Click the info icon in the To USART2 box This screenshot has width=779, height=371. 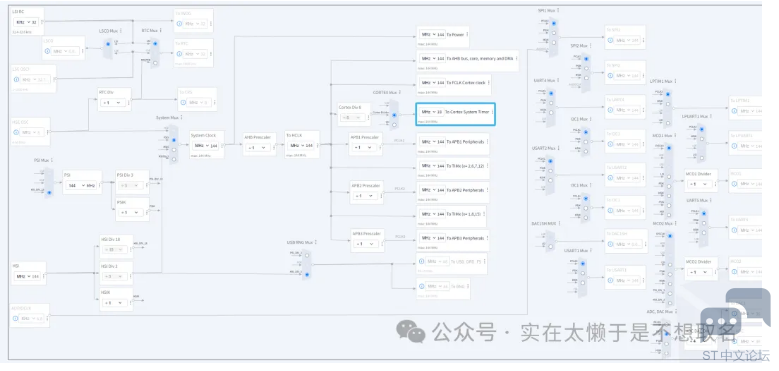coord(610,177)
